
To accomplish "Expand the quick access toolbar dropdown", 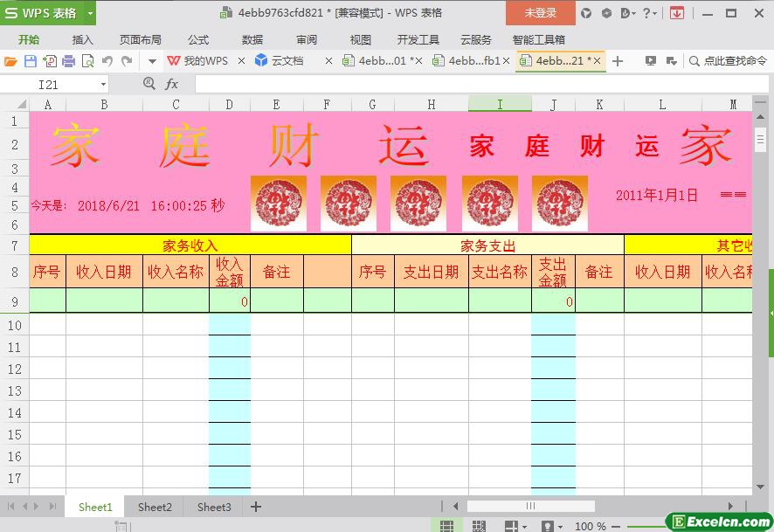I will tap(151, 61).
